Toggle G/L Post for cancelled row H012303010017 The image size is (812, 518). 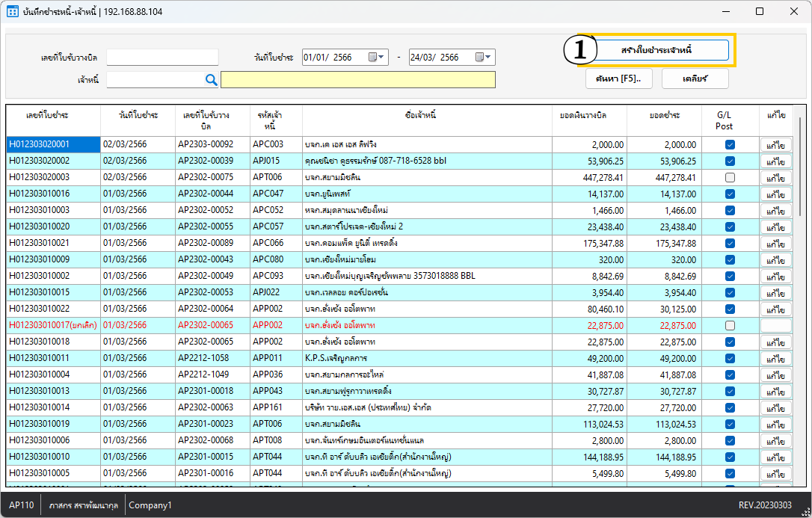click(x=730, y=326)
